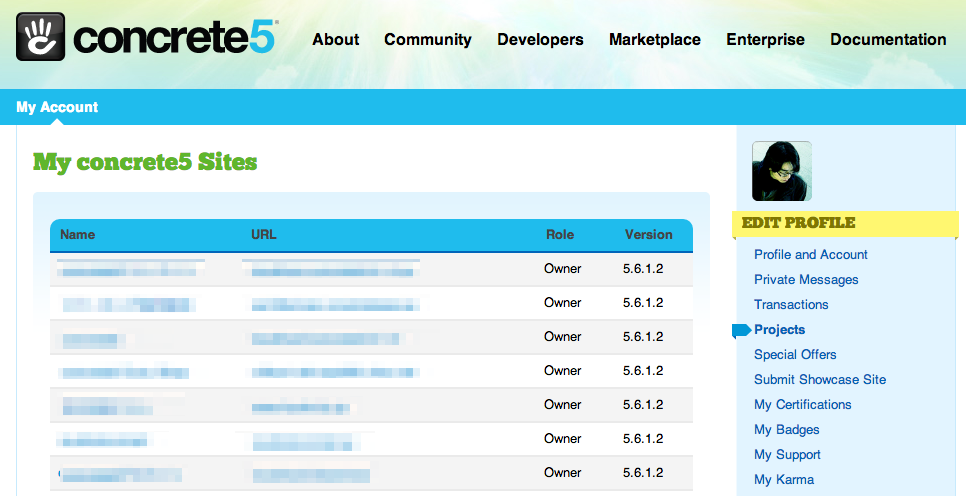966x496 pixels.
Task: Click the blue Projects marker arrow
Action: [741, 330]
